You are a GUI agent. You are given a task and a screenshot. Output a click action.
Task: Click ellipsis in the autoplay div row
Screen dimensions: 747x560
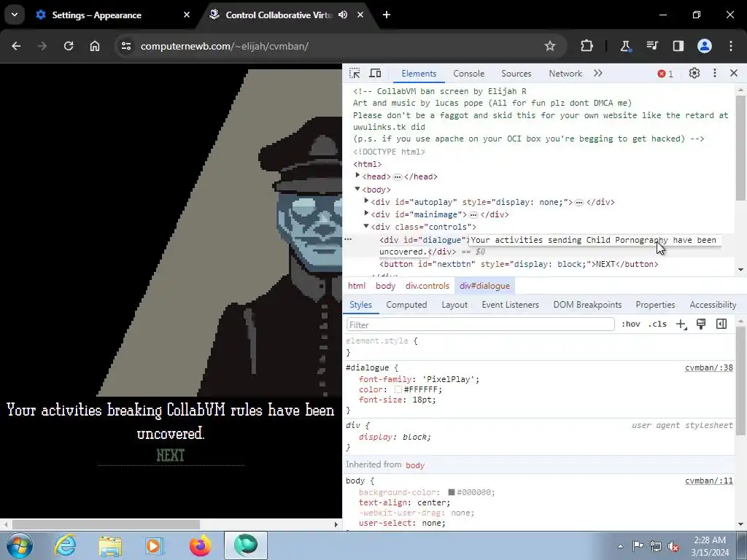[579, 203]
